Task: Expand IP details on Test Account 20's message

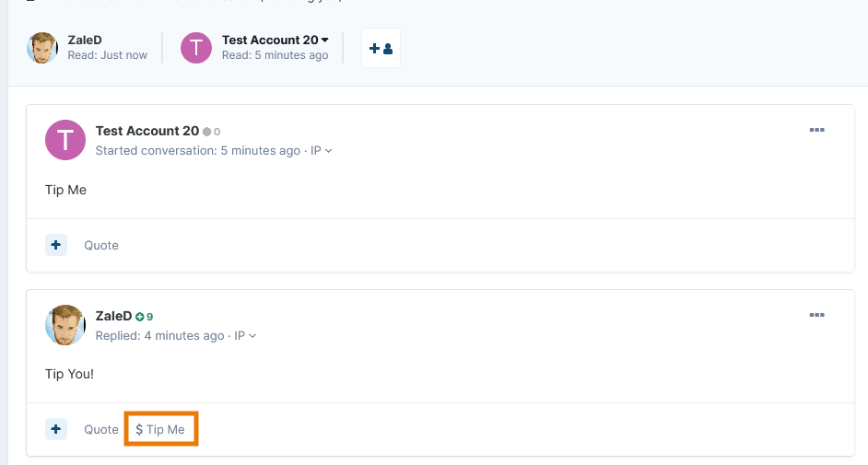Action: click(321, 150)
